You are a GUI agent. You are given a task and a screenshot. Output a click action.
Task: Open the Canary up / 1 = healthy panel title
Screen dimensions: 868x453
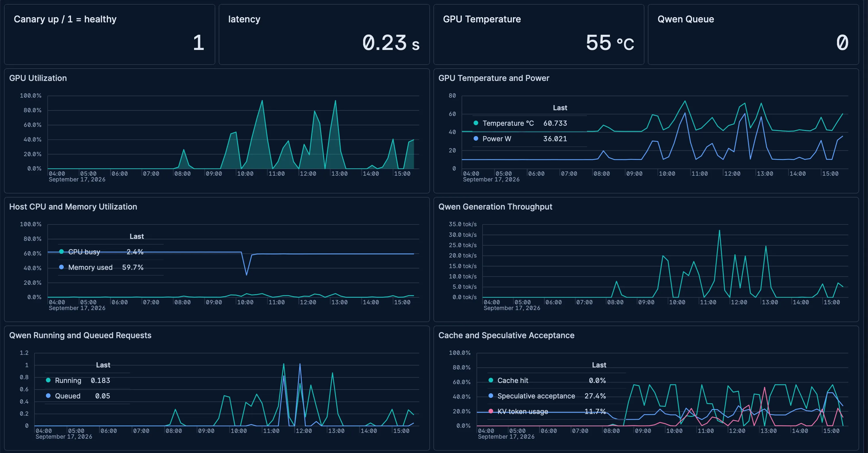tap(65, 19)
